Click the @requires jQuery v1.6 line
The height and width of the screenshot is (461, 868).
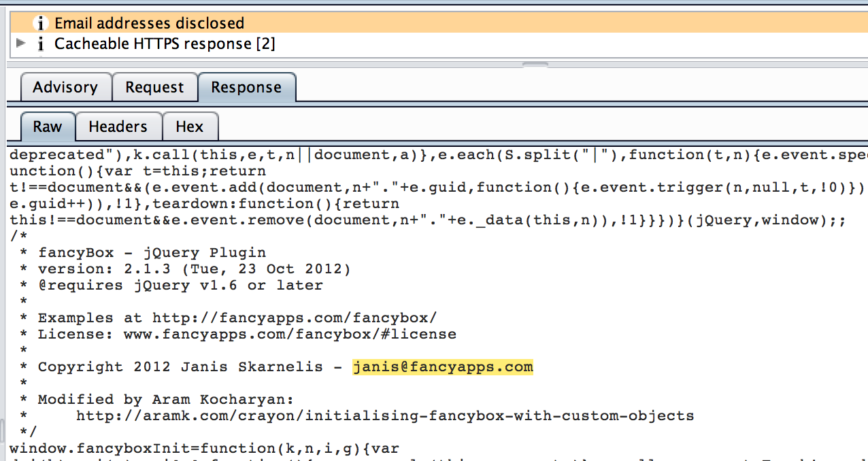(180, 286)
